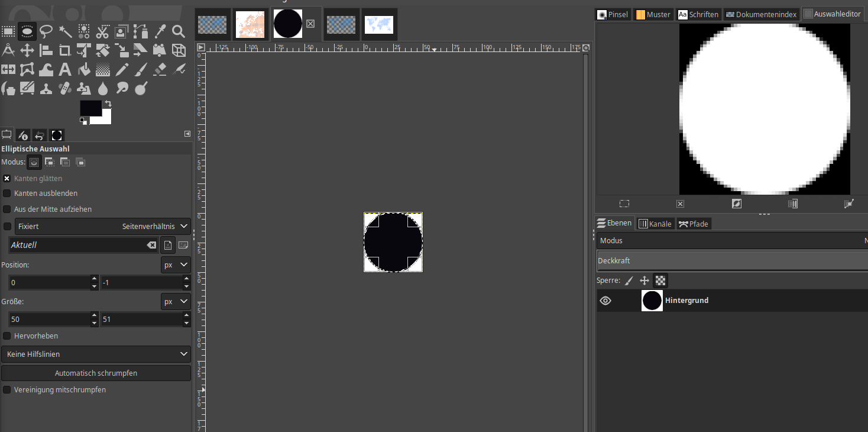Select the Move tool
This screenshot has width=868, height=432.
[27, 50]
